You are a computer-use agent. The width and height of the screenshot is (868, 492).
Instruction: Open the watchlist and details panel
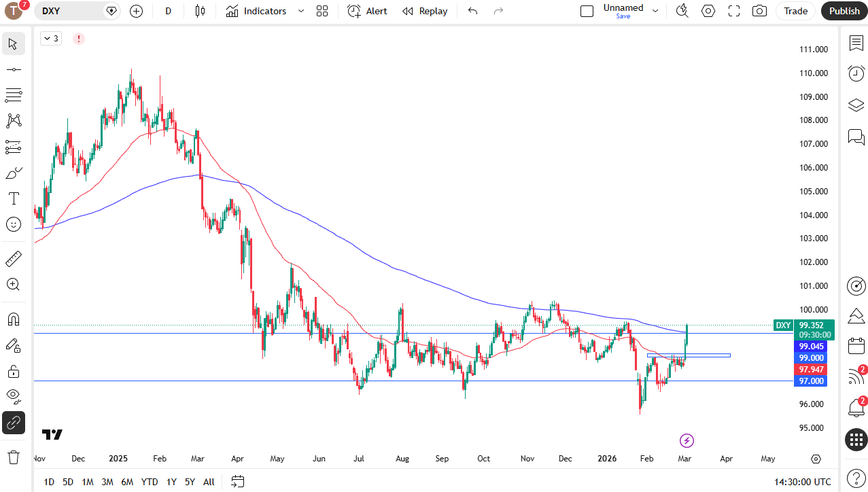pos(856,43)
